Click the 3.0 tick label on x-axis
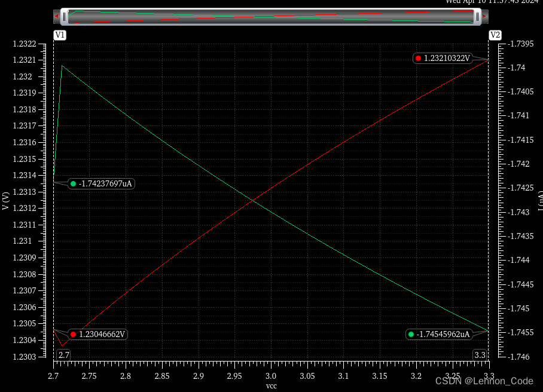This screenshot has height=392, width=543. pos(271,376)
